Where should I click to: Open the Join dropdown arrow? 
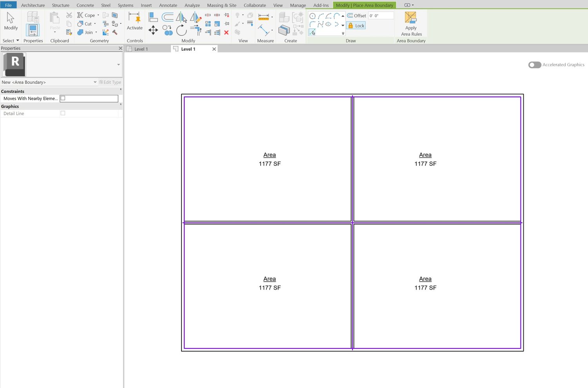point(96,32)
